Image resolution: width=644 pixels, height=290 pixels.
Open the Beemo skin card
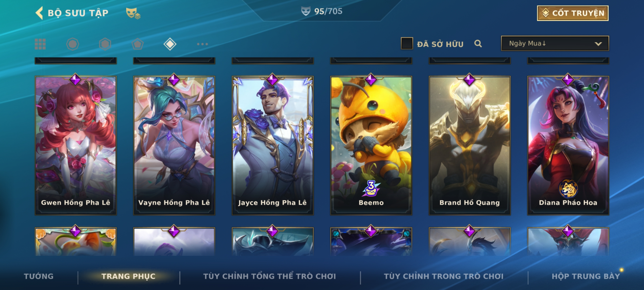pyautogui.click(x=371, y=145)
